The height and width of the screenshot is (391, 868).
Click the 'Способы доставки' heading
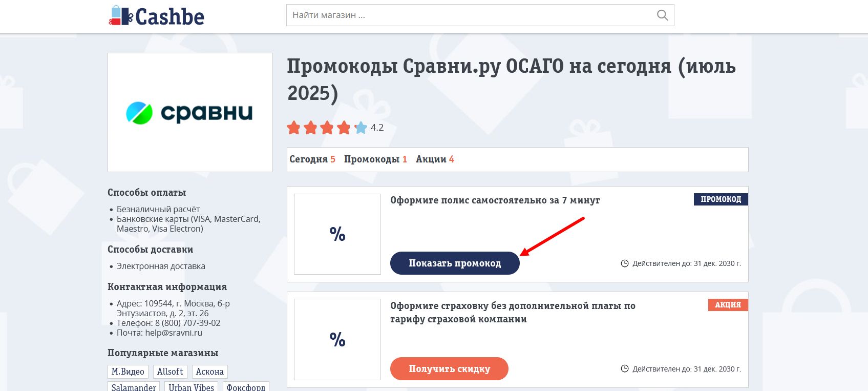click(x=150, y=250)
